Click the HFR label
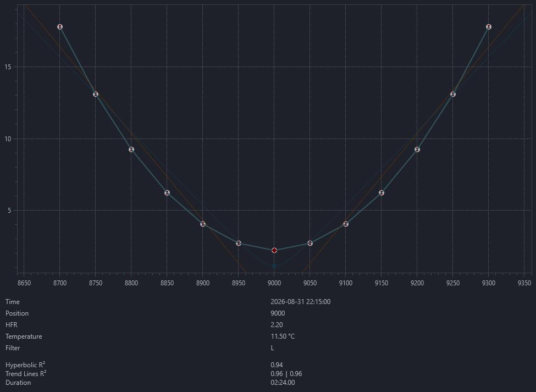The width and height of the screenshot is (536, 392). (x=12, y=325)
